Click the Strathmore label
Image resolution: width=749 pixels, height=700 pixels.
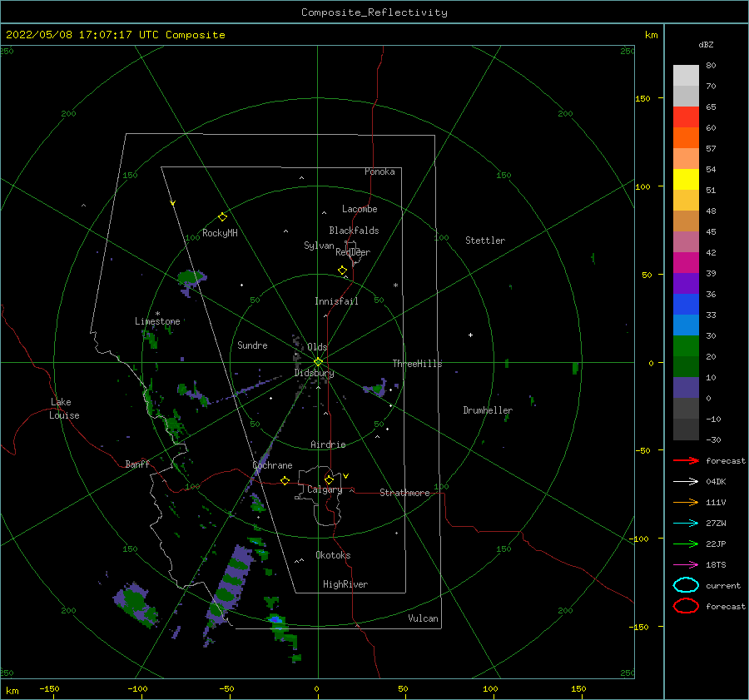click(x=404, y=493)
